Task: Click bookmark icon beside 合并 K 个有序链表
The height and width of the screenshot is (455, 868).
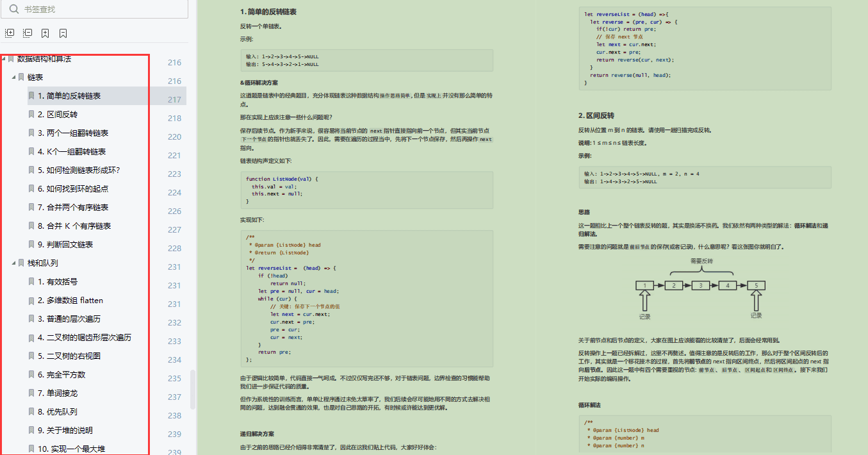Action: coord(31,226)
